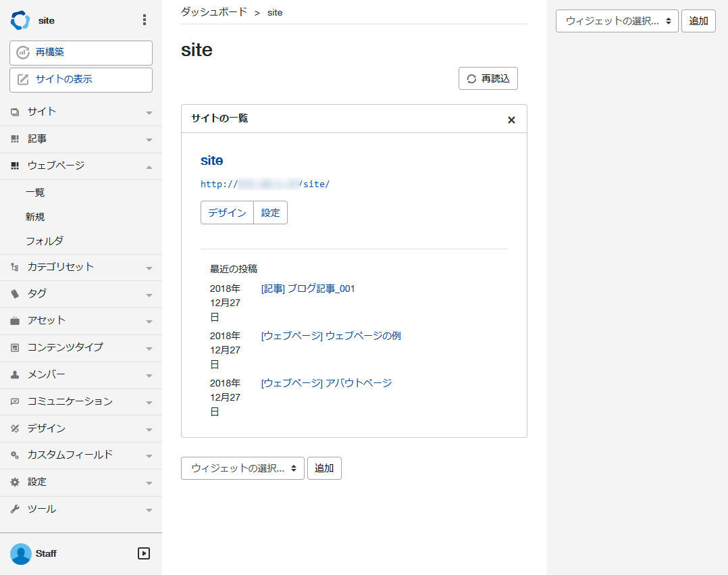This screenshot has height=575, width=728.
Task: Open the blue site heading link
Action: click(x=212, y=161)
